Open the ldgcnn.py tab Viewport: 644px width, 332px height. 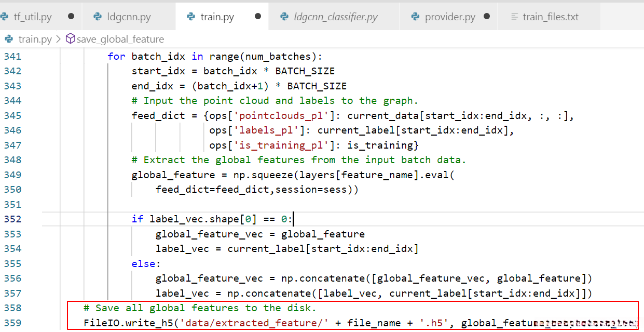pyautogui.click(x=129, y=17)
